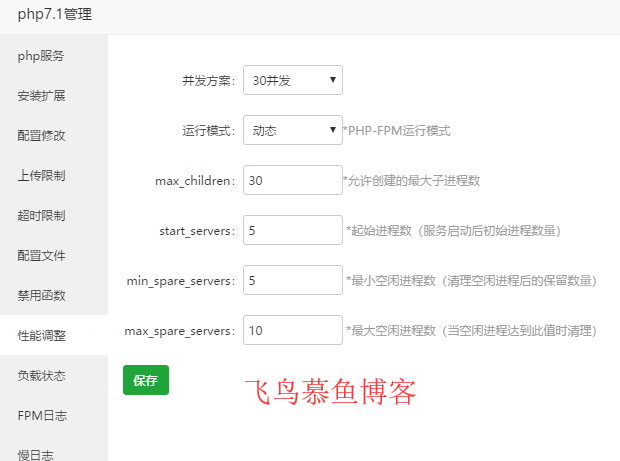Click the php7.1管理 window title
Viewport: 620px width, 461px height.
pyautogui.click(x=59, y=15)
